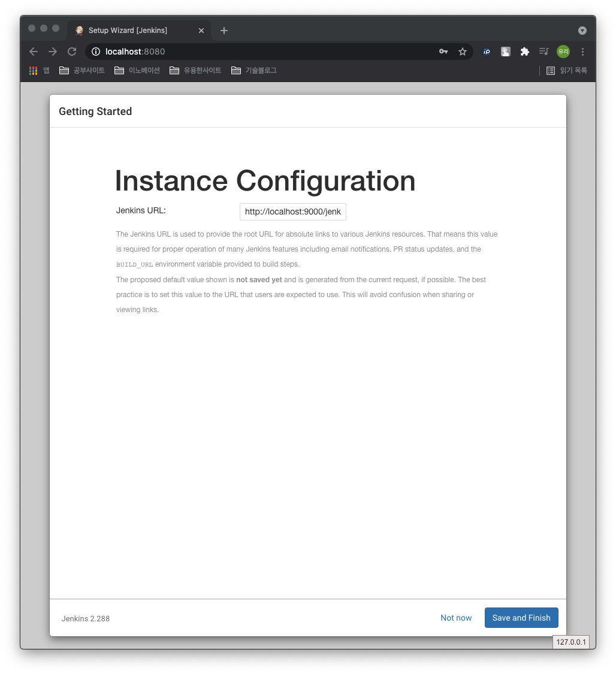Open the 이노베이션 bookmark folder
The height and width of the screenshot is (674, 616).
point(137,71)
